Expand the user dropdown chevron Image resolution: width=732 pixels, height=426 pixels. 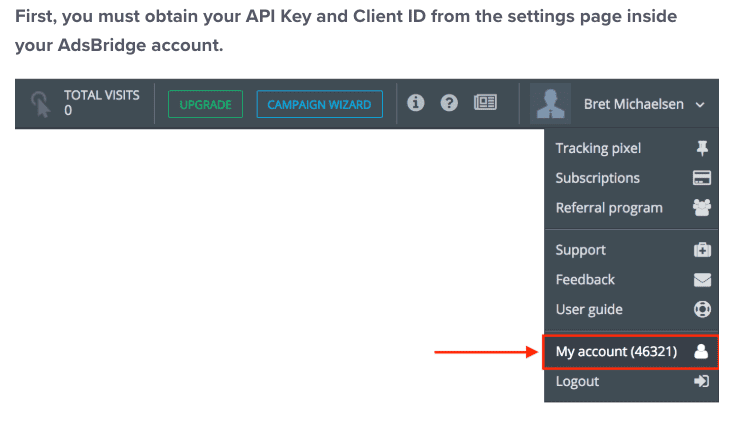click(x=700, y=105)
